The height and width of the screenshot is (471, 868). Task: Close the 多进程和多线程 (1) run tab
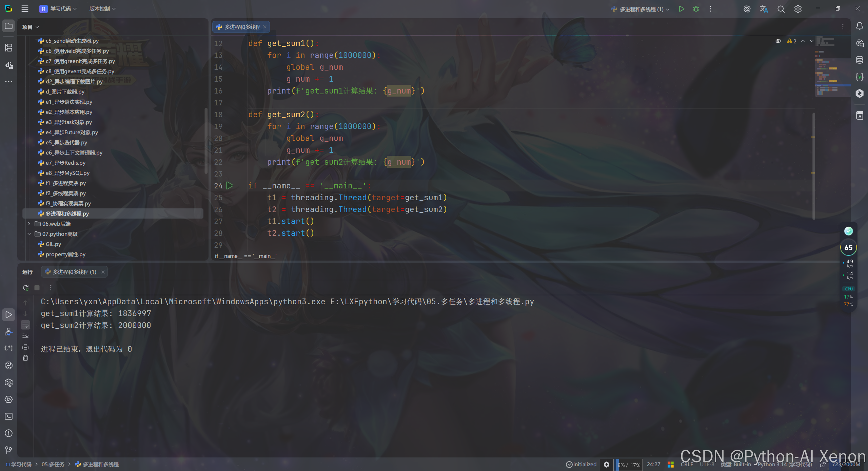[x=103, y=272]
